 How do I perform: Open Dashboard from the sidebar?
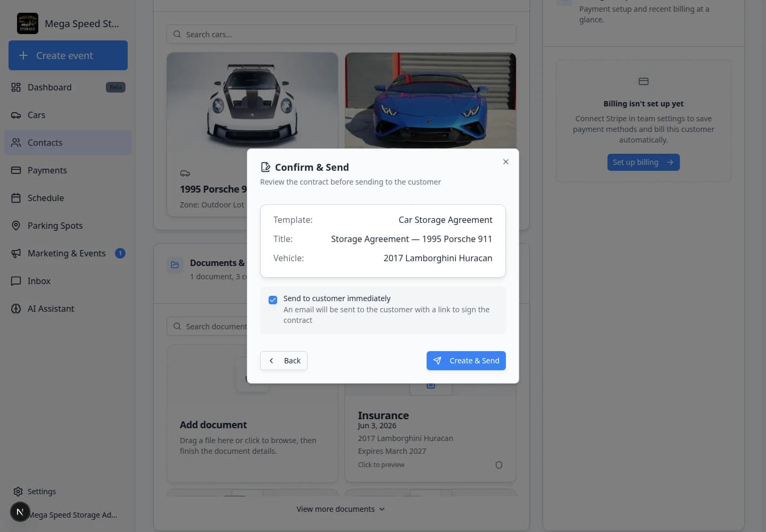coord(68,87)
